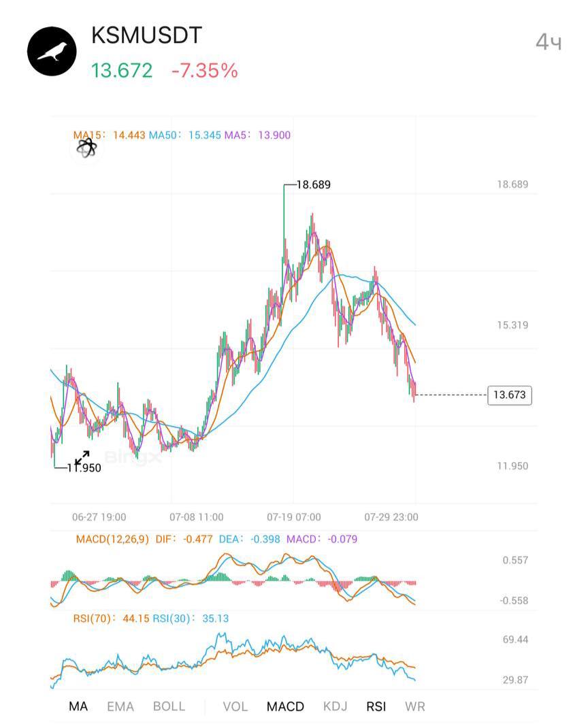Click the 18.689 high price marker
The width and height of the screenshot is (588, 724).
pos(313,184)
